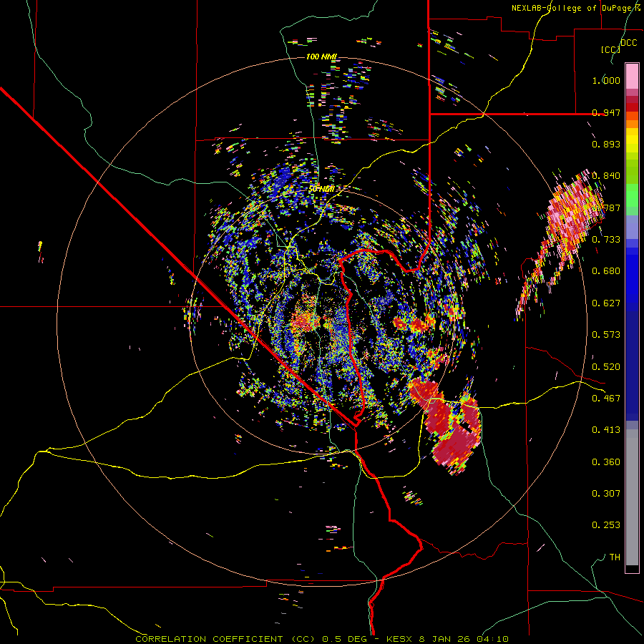Click the 0.627 scale value
The height and width of the screenshot is (644, 644).
pyautogui.click(x=606, y=303)
